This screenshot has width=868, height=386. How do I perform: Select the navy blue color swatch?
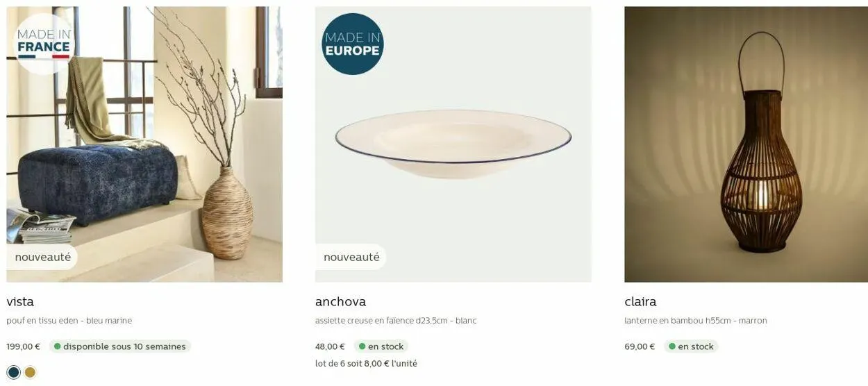click(14, 372)
